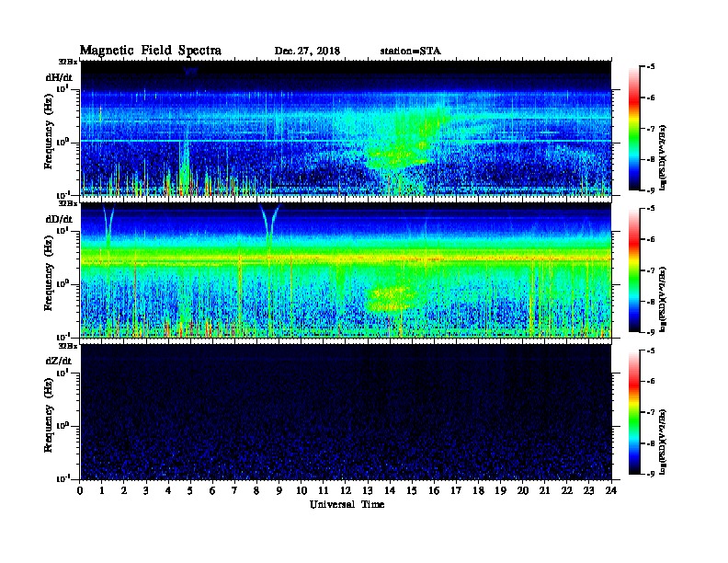728x563 pixels.
Task: Click the dD/dt panel label
Action: pyautogui.click(x=59, y=219)
